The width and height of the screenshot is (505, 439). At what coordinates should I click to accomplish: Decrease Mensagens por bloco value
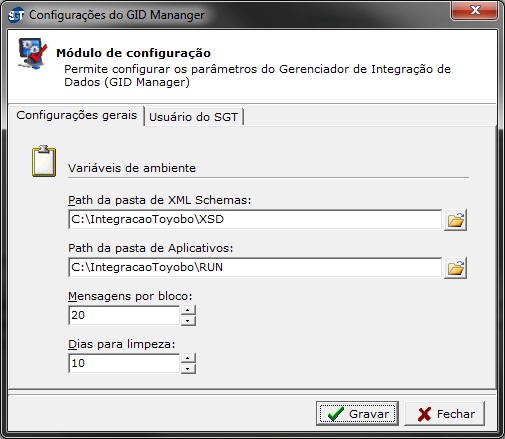coord(188,321)
